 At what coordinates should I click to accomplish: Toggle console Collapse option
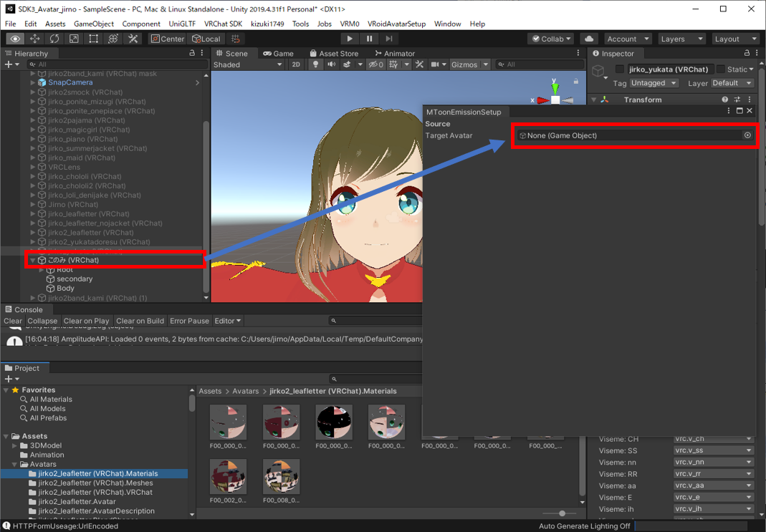[x=42, y=321]
